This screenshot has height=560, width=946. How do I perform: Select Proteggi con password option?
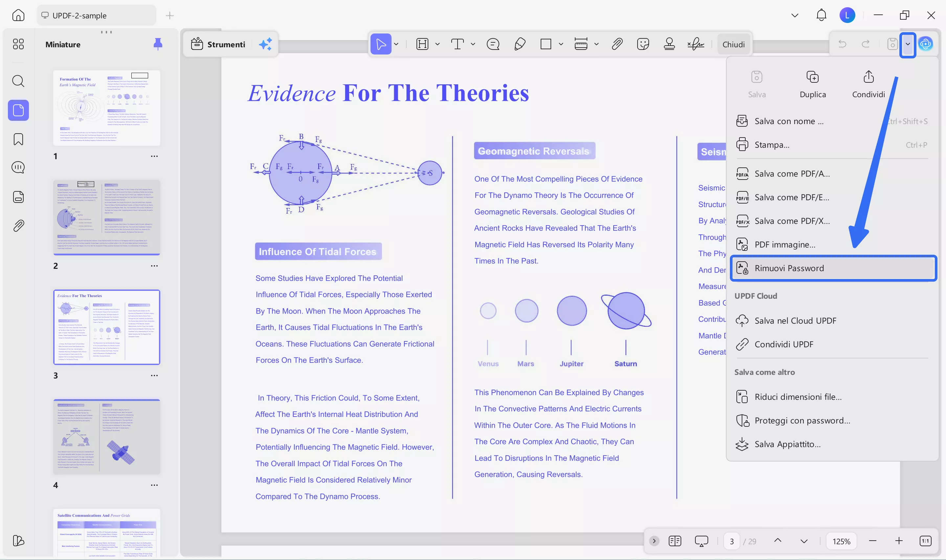click(802, 420)
